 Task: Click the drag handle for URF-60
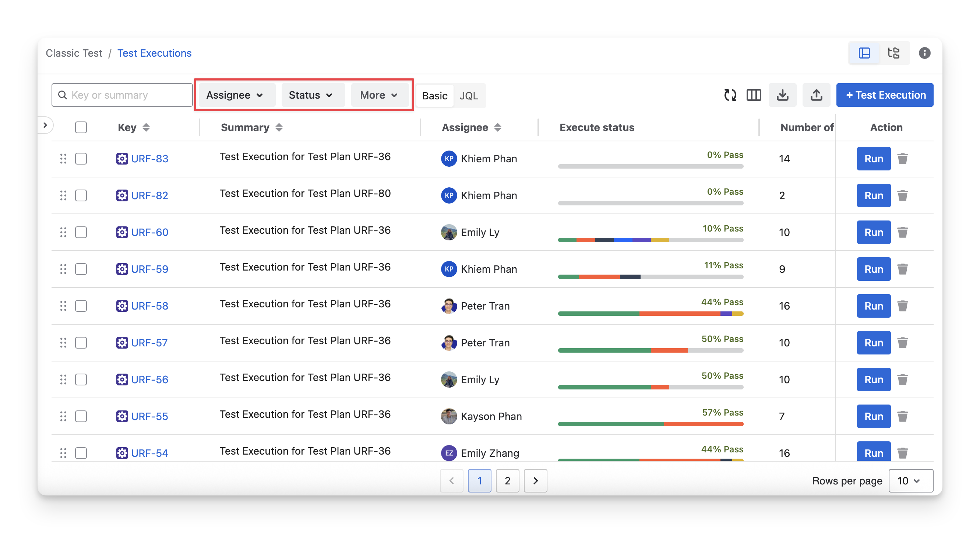click(63, 232)
